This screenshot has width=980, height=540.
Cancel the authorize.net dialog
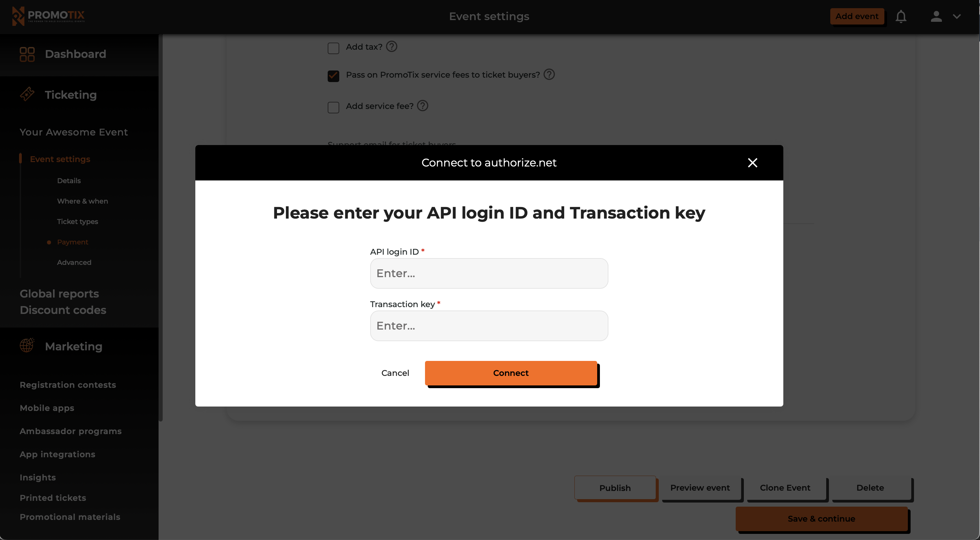click(395, 373)
